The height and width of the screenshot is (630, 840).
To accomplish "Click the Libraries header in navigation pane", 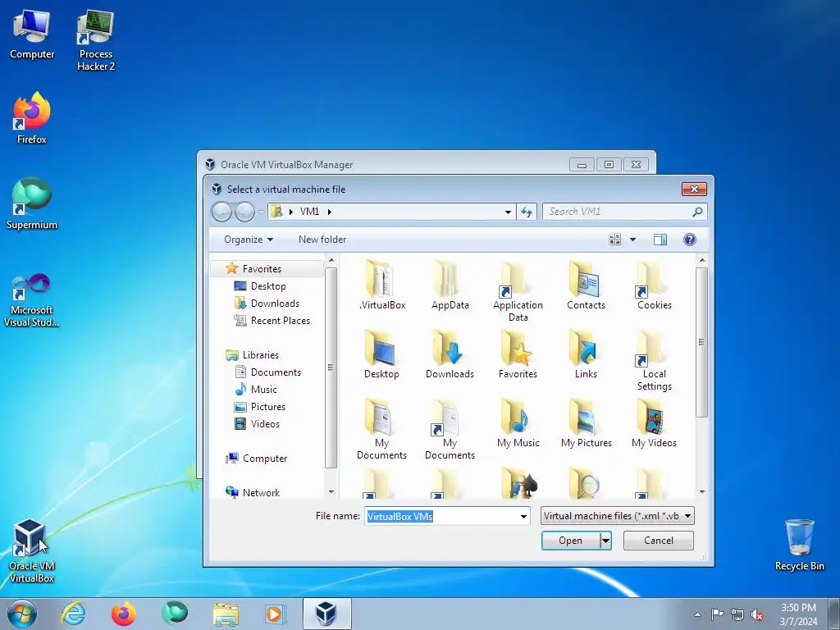I will click(x=253, y=354).
